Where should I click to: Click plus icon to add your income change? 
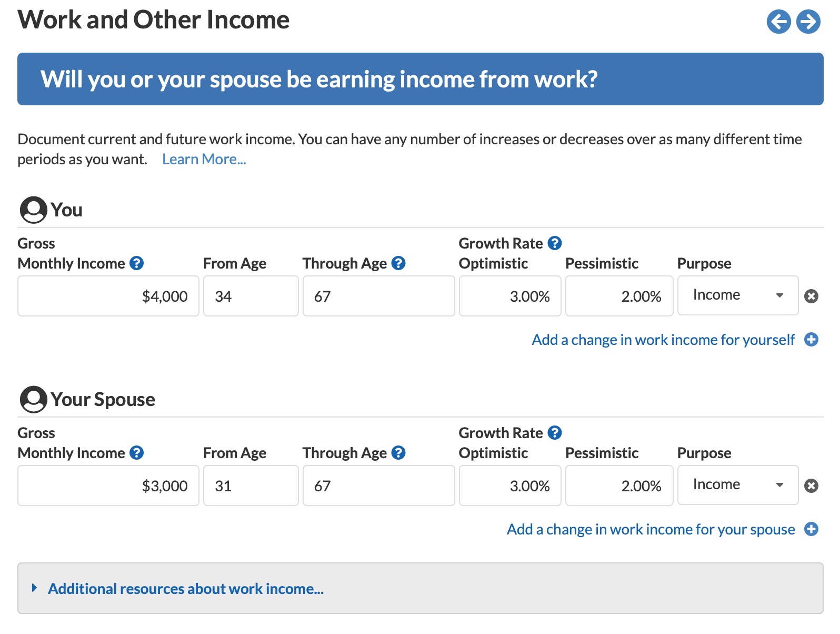pyautogui.click(x=812, y=340)
